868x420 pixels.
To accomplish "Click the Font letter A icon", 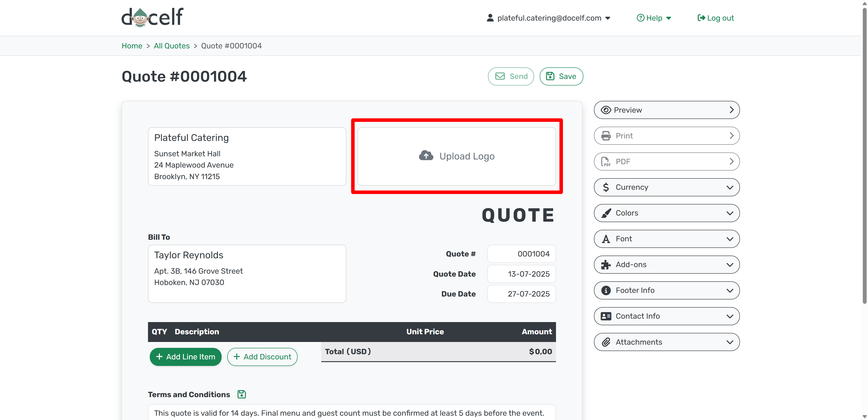I will click(x=605, y=239).
